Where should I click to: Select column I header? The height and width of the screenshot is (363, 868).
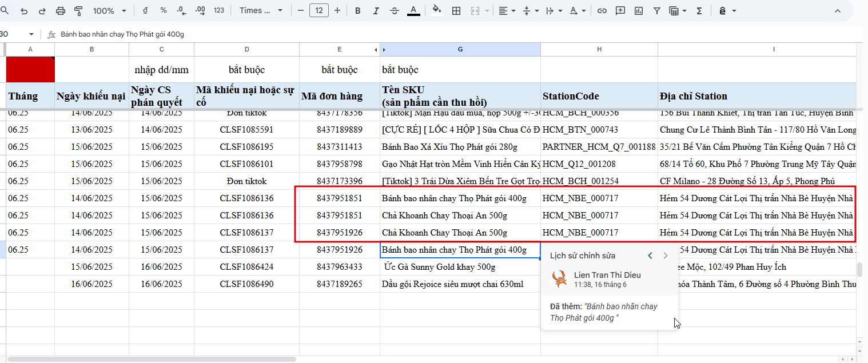tap(756, 50)
